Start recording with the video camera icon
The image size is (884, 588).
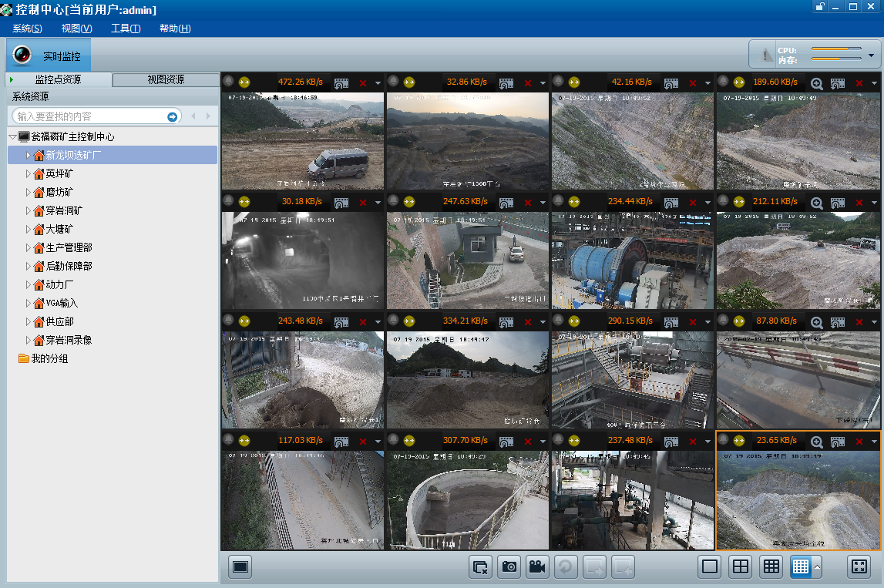[536, 567]
